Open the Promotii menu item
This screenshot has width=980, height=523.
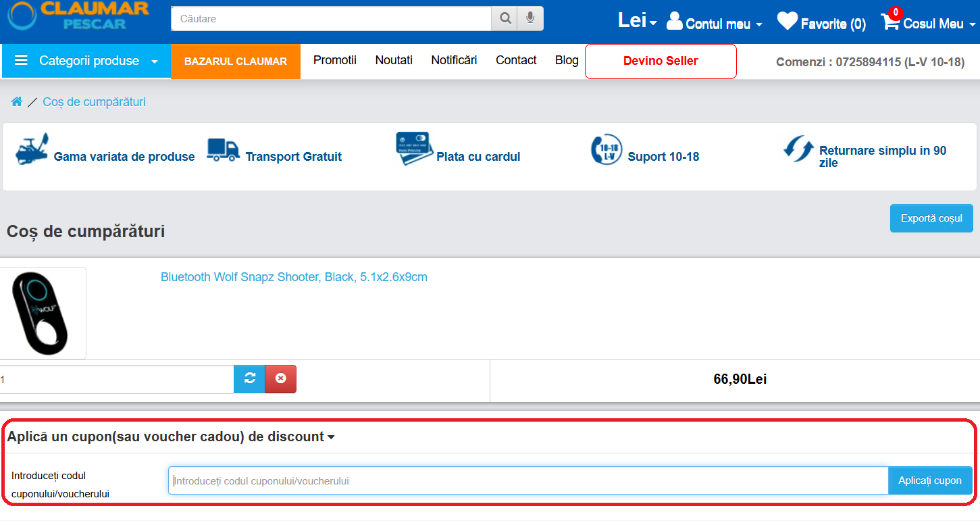(334, 60)
